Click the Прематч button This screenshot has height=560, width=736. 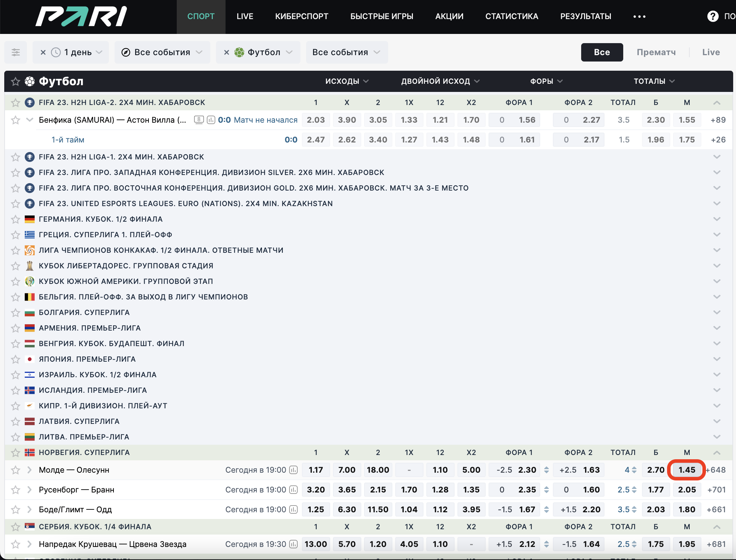click(656, 52)
